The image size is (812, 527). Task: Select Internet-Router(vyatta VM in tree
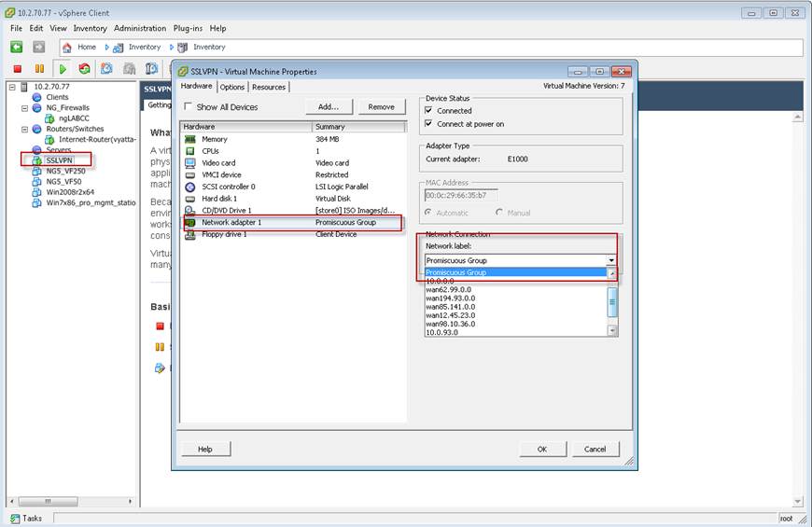point(97,140)
